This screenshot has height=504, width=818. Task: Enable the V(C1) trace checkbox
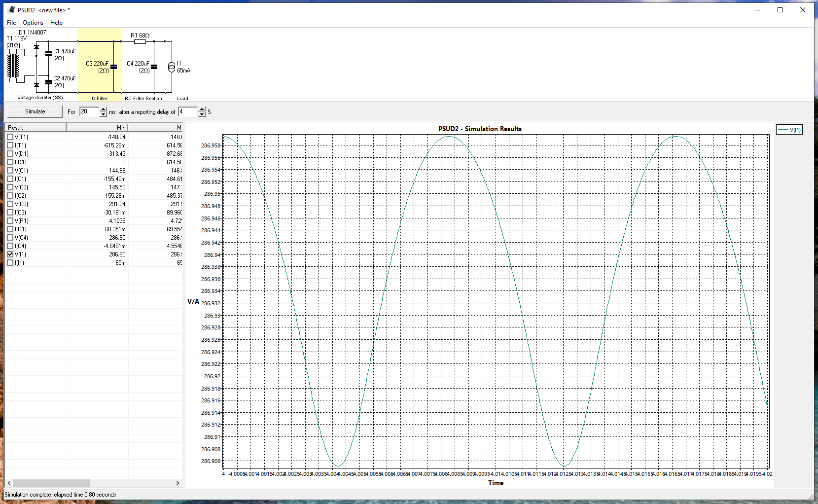(10, 171)
